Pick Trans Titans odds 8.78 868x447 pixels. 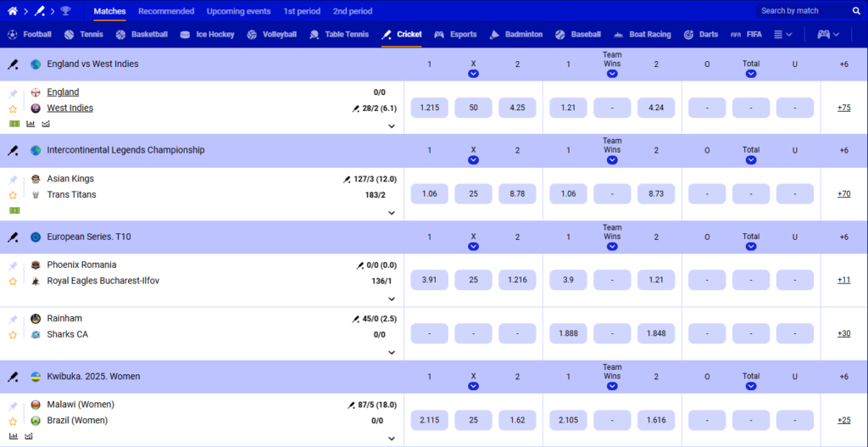pyautogui.click(x=518, y=194)
